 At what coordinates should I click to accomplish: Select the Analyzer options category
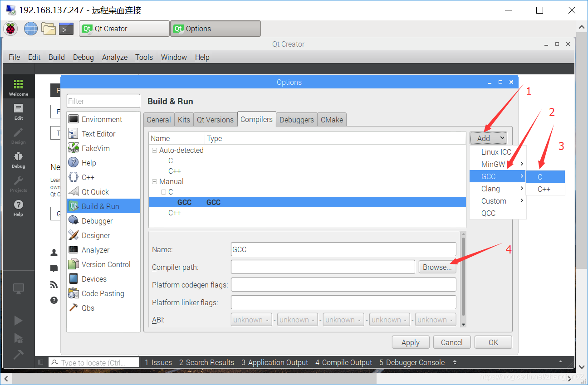point(103,250)
